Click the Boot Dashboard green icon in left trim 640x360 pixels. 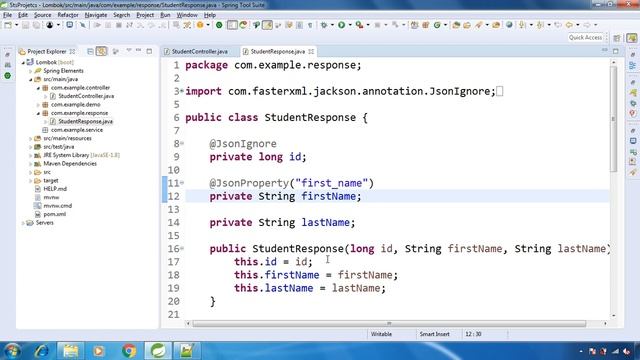point(8,76)
